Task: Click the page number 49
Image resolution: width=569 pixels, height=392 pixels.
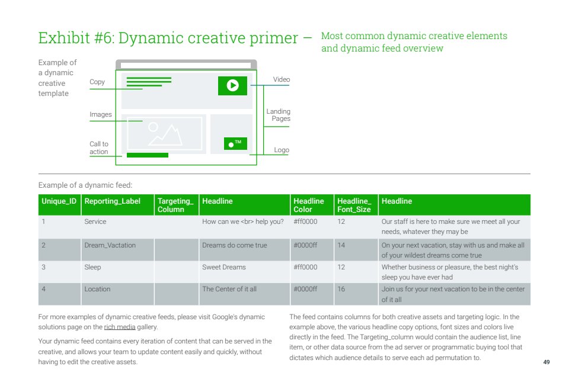Action: pyautogui.click(x=546, y=362)
